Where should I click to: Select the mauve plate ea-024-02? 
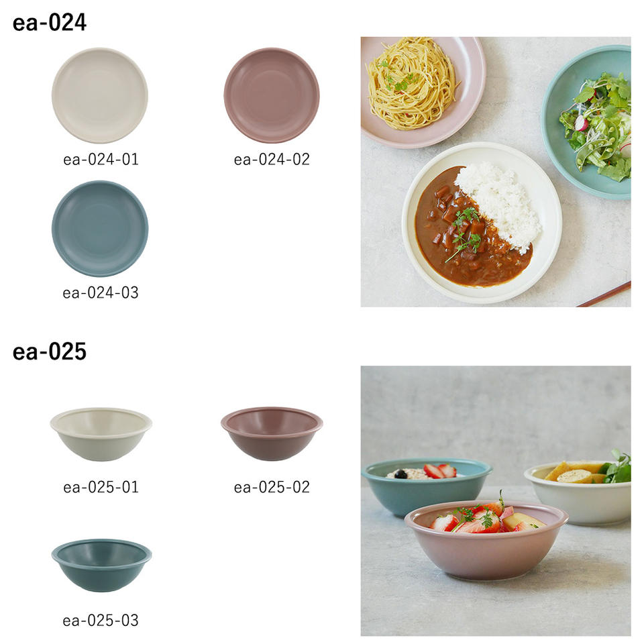point(272,96)
